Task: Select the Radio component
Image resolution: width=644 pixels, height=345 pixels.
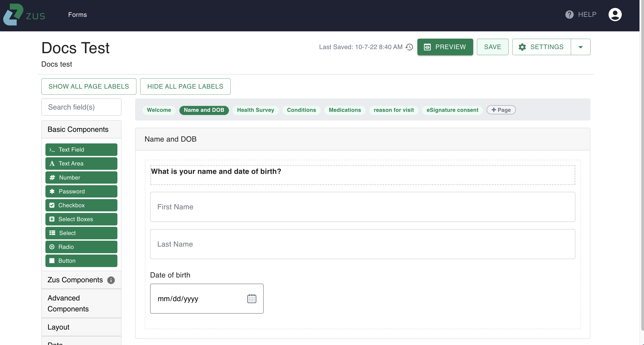Action: [x=81, y=247]
